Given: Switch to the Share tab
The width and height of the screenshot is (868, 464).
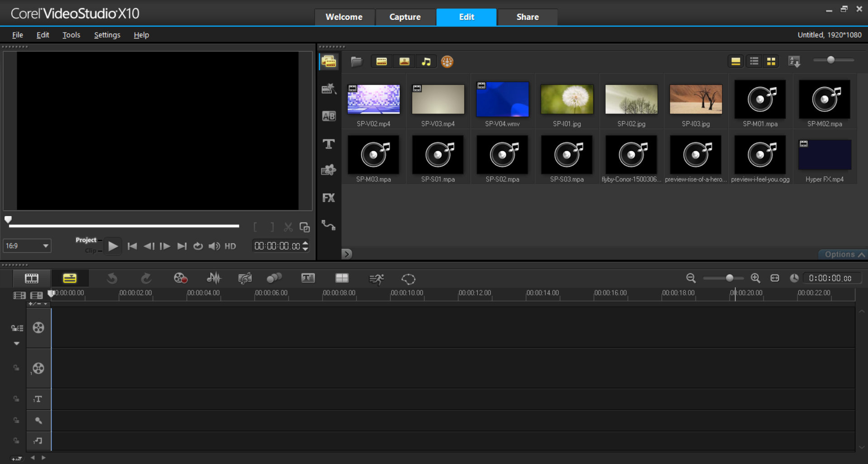Looking at the screenshot, I should (527, 17).
